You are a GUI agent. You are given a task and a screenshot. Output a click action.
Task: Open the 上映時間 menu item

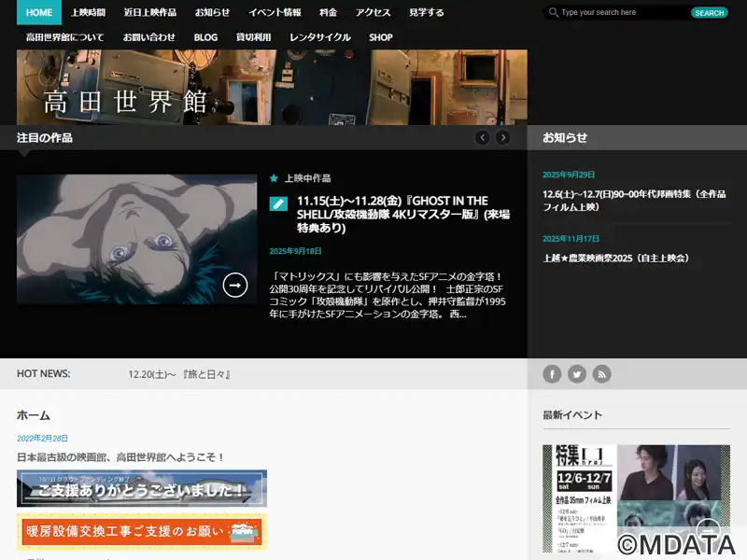[88, 12]
